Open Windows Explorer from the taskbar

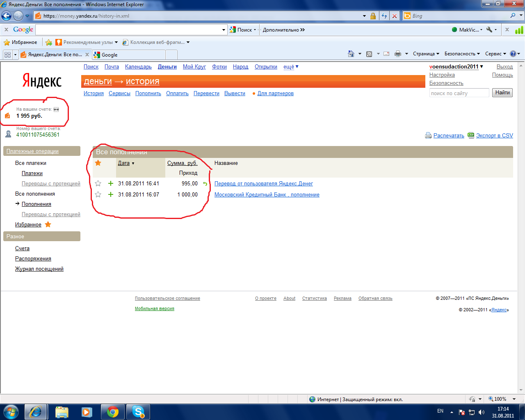tap(62, 412)
